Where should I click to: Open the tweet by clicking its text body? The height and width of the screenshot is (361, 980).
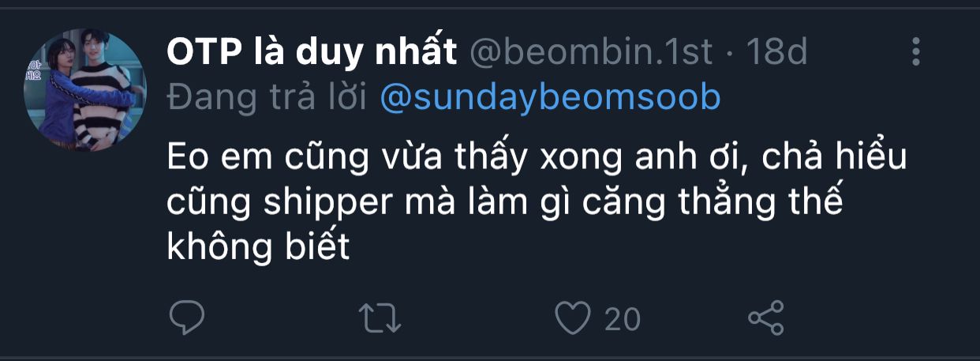pyautogui.click(x=537, y=204)
